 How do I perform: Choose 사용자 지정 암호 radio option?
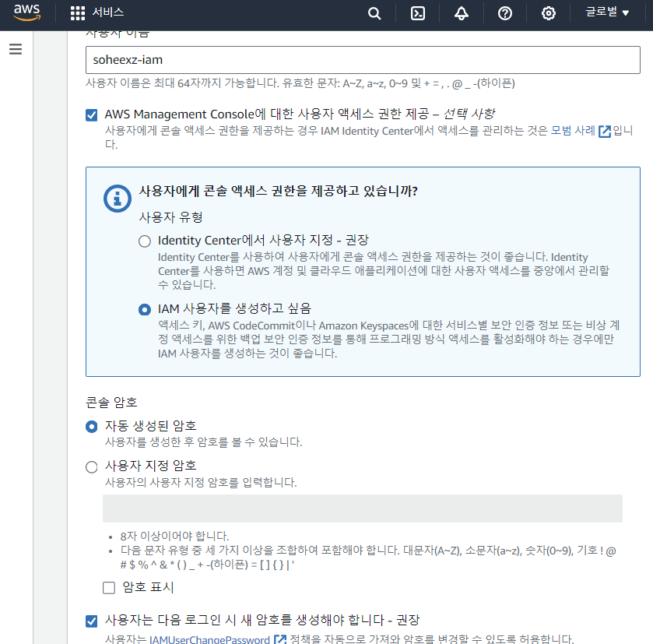click(91, 467)
